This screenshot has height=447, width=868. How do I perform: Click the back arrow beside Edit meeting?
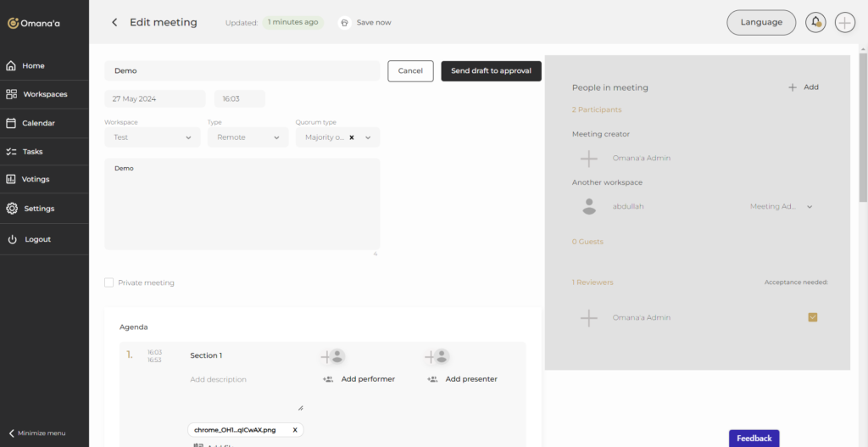114,23
